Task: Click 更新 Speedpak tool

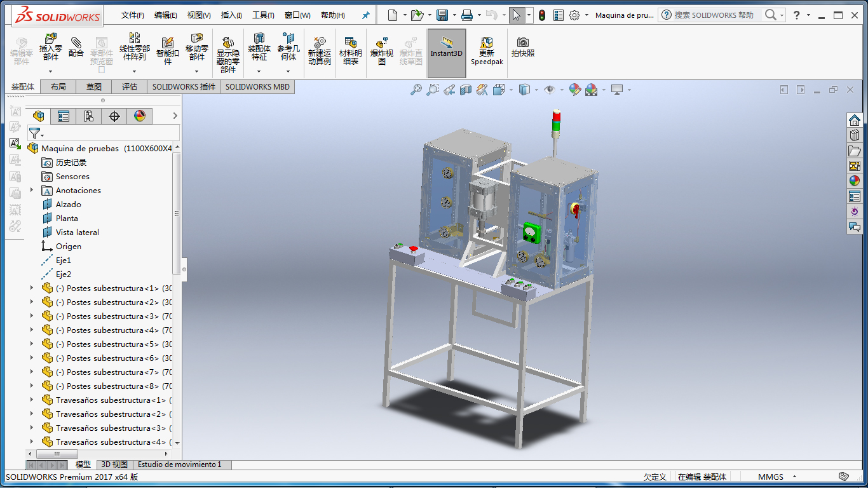Action: pyautogui.click(x=487, y=51)
